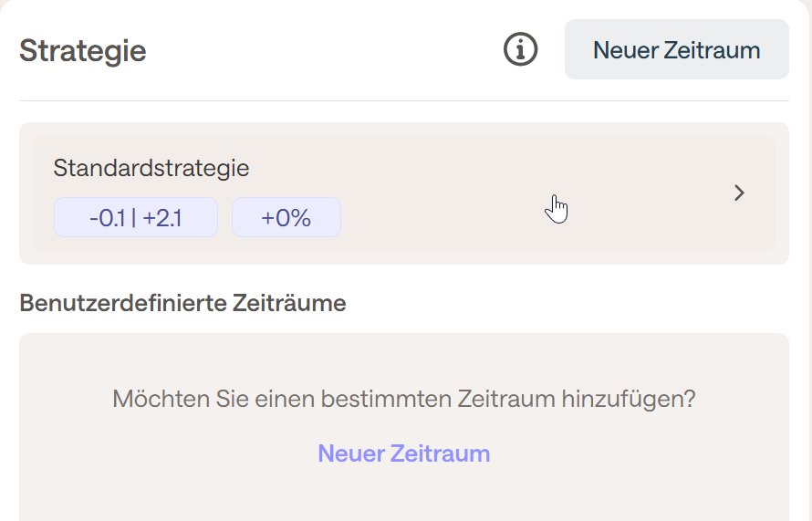This screenshot has height=521, width=812.
Task: Click the right-pointing arrow in the strategy card
Action: (740, 193)
